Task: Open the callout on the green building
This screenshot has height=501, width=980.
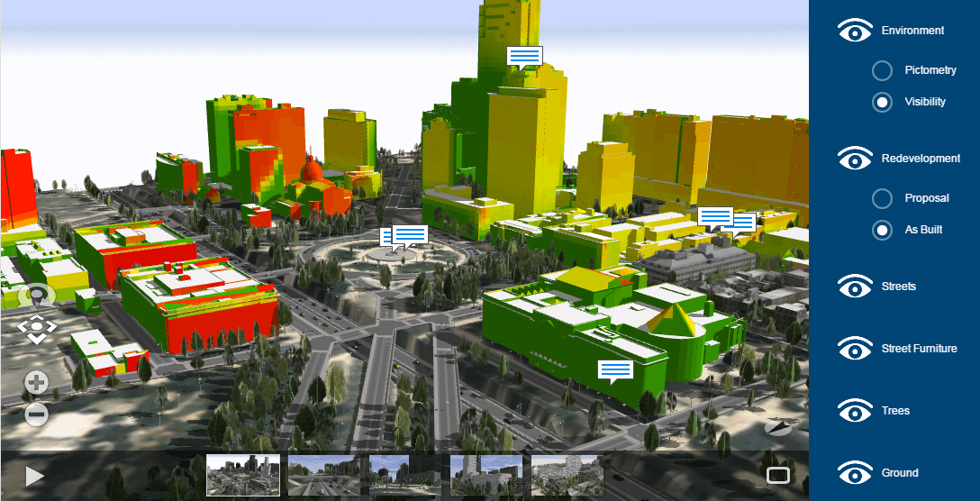Action: [x=616, y=370]
